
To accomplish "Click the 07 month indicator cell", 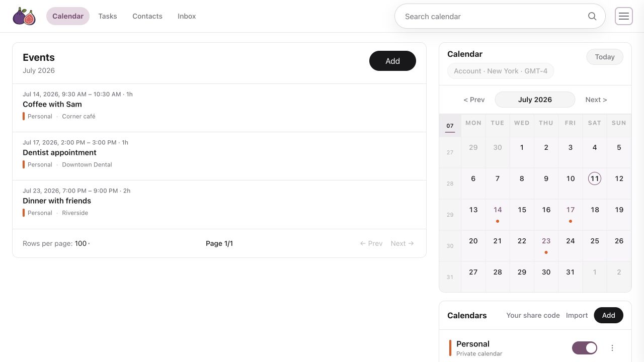I will pyautogui.click(x=450, y=126).
